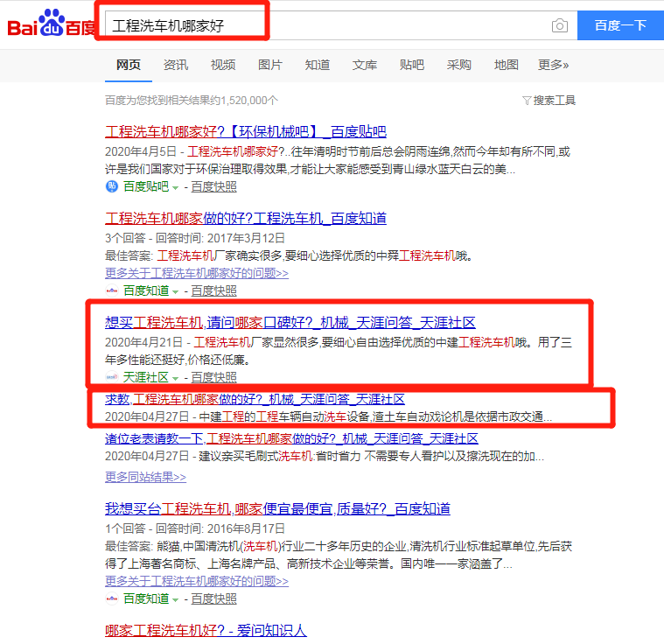The height and width of the screenshot is (644, 664).
Task: Open the 更多» tab menu
Action: coord(553,65)
